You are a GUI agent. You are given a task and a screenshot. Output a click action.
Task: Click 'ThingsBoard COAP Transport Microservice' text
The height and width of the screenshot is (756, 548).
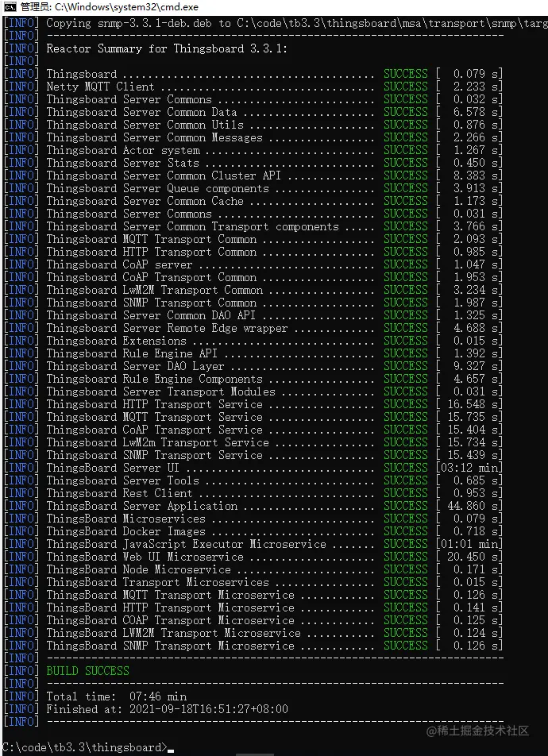click(x=170, y=620)
